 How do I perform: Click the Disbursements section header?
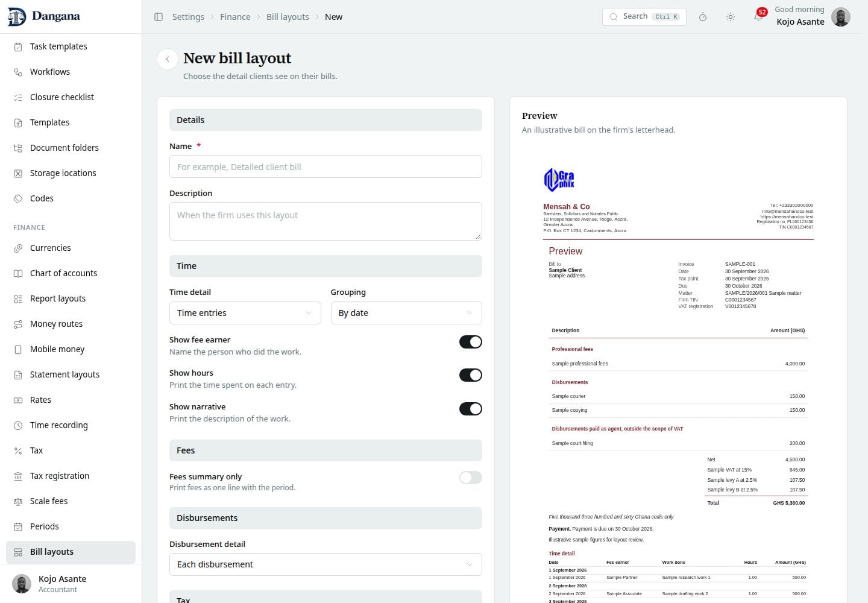[x=325, y=518]
